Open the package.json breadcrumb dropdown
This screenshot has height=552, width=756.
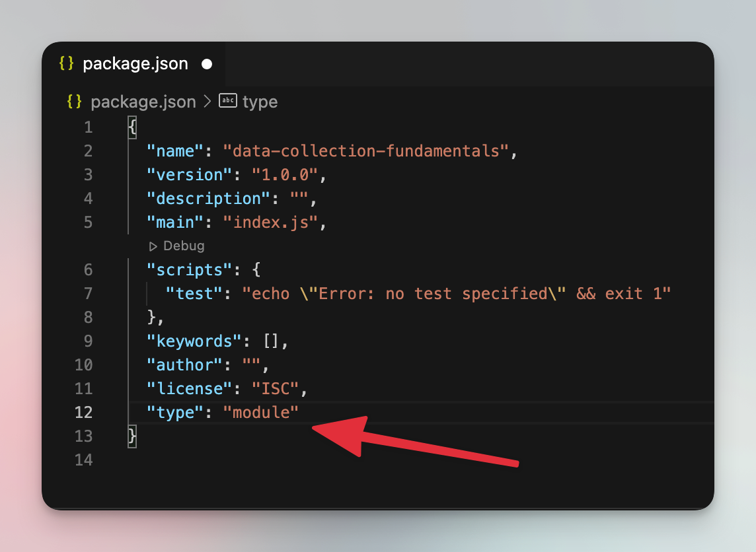pos(143,101)
